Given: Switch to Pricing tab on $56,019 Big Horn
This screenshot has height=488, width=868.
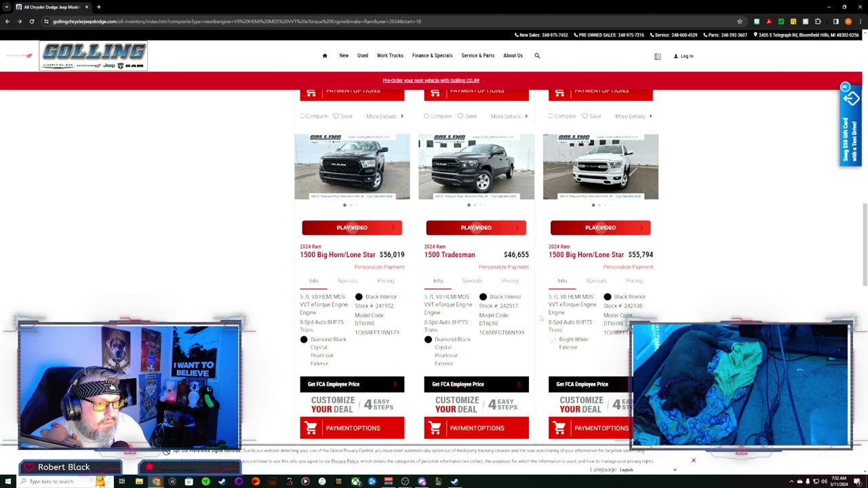Looking at the screenshot, I should pyautogui.click(x=386, y=281).
